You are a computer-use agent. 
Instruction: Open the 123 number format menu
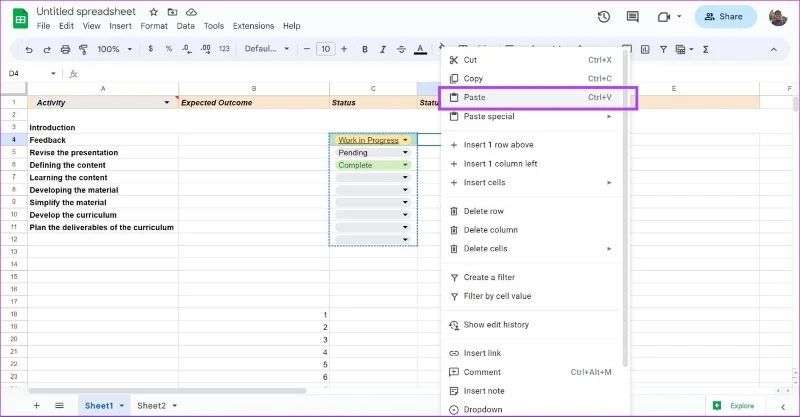coord(224,49)
